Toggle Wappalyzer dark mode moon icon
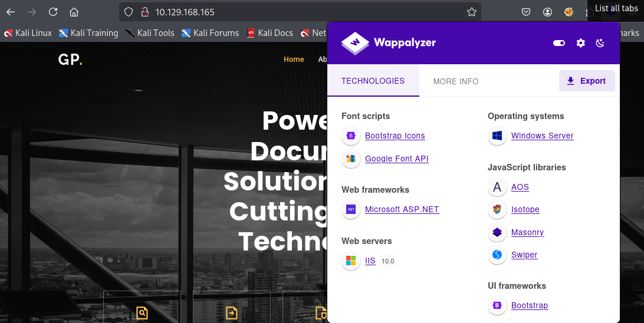This screenshot has height=323, width=644. click(x=600, y=42)
